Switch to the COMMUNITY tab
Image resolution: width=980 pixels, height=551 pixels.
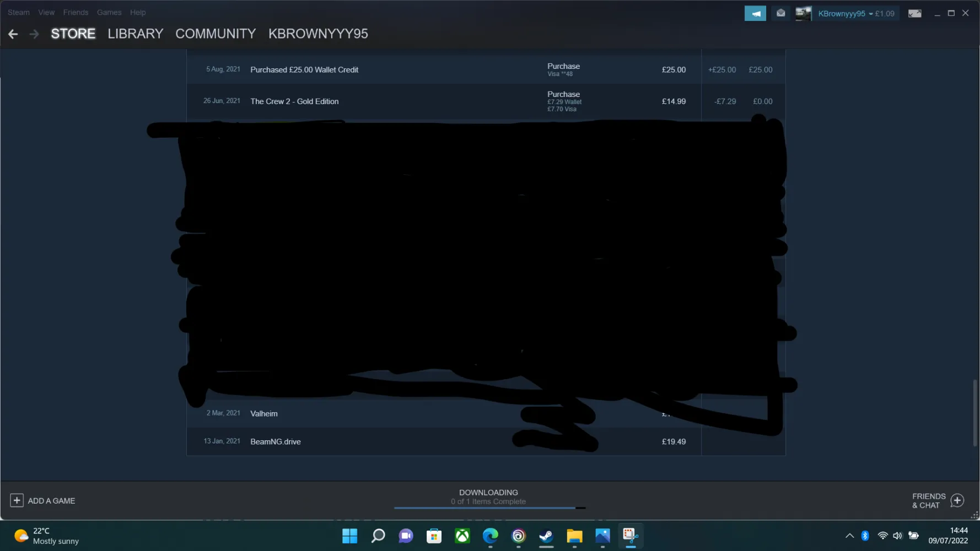[x=216, y=34]
